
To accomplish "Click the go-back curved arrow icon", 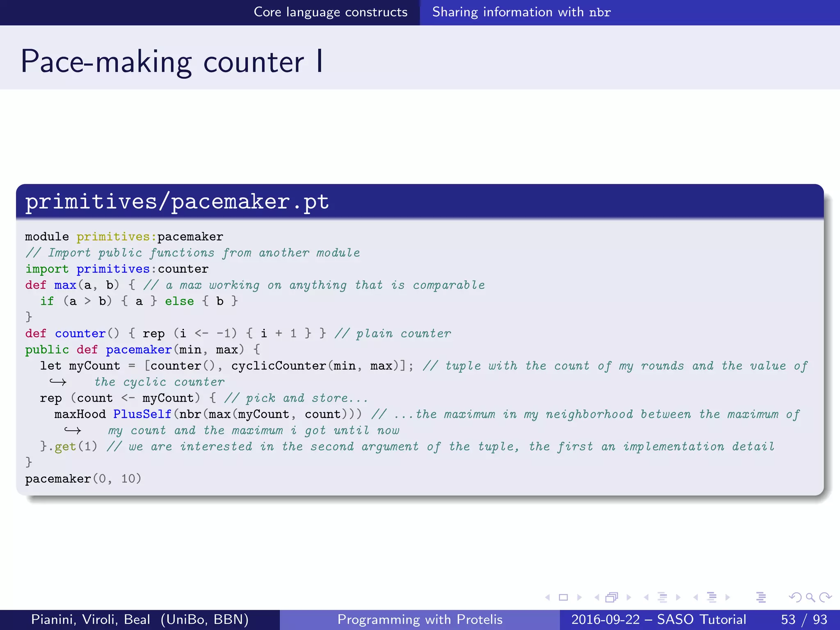I will click(x=795, y=598).
